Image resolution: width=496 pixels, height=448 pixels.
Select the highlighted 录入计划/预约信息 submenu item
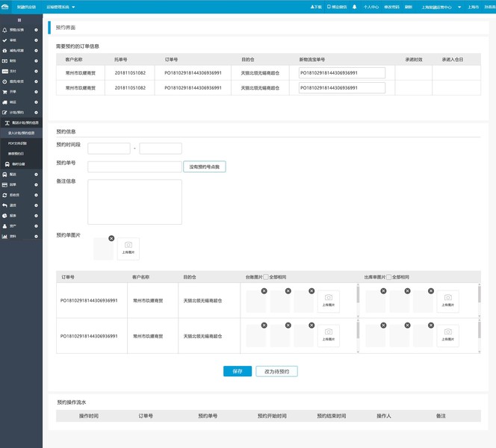coord(21,133)
